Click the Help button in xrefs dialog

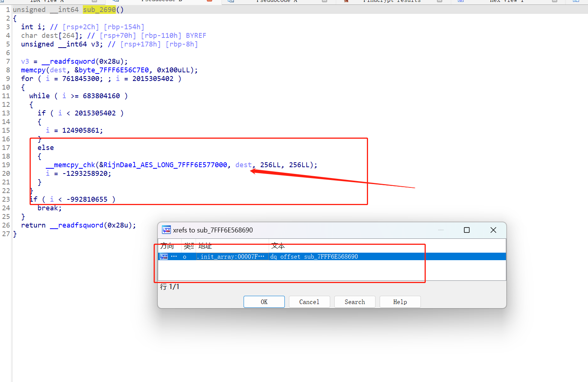point(400,302)
